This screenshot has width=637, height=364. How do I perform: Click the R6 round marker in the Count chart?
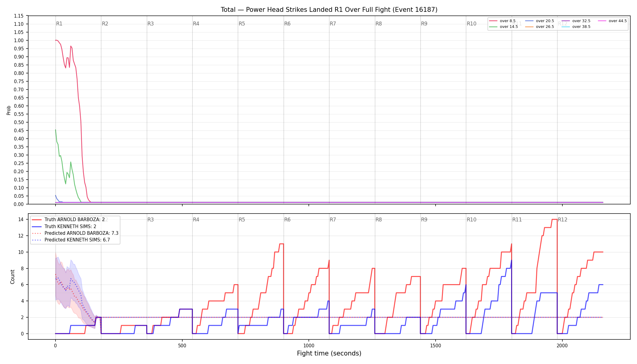pos(287,220)
